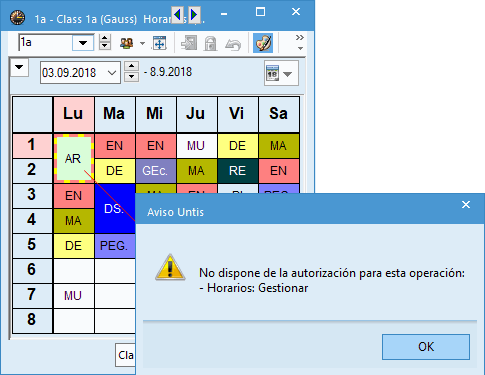Image resolution: width=485 pixels, height=375 pixels.
Task: Click the grayed-out export arrow icon
Action: pos(189,43)
